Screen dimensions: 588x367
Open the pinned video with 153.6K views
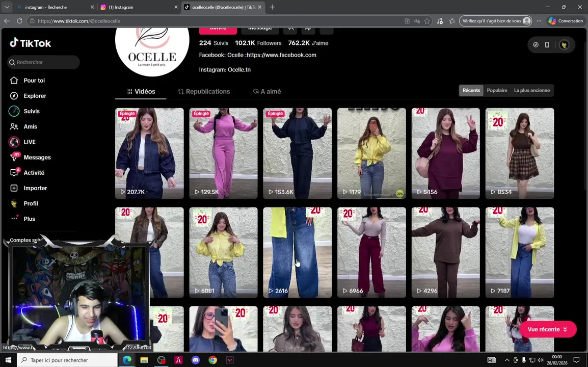[x=298, y=153]
